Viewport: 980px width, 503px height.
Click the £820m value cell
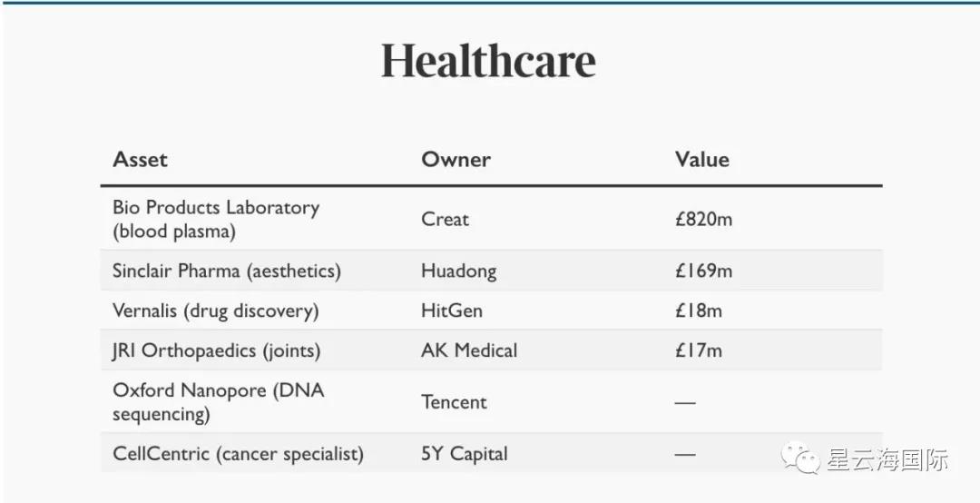point(703,219)
